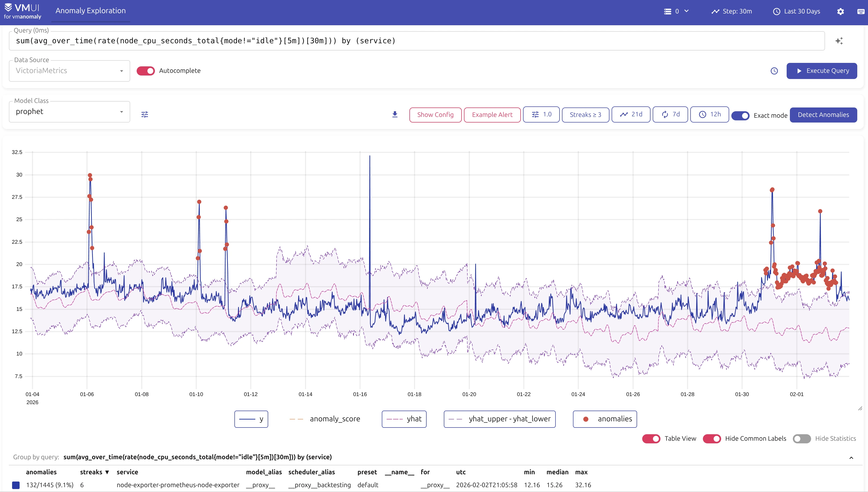
Task: Click the Show Config button
Action: (x=435, y=115)
